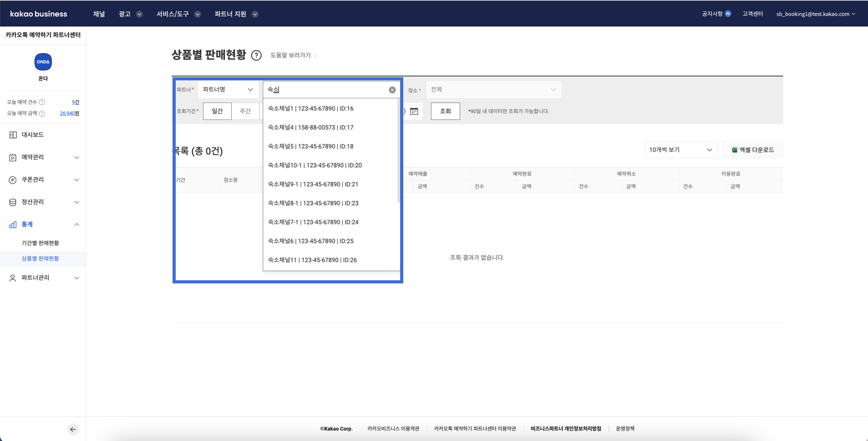
Task: Click the clear search text icon
Action: (x=392, y=90)
